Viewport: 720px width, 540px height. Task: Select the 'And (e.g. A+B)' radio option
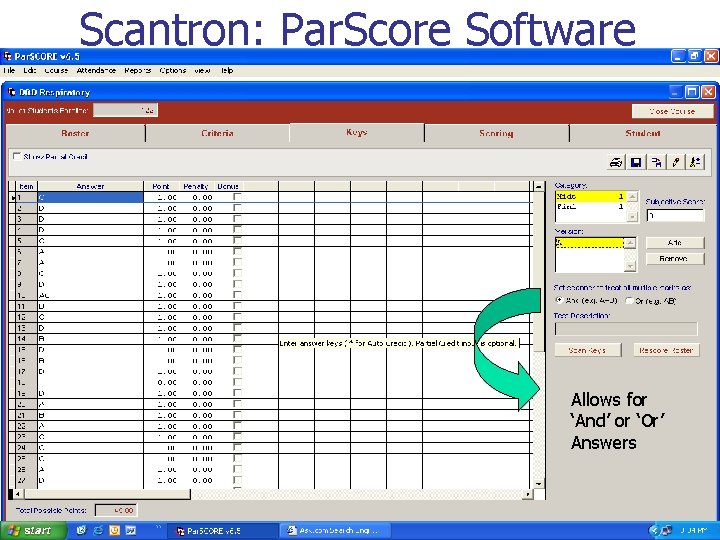[559, 300]
